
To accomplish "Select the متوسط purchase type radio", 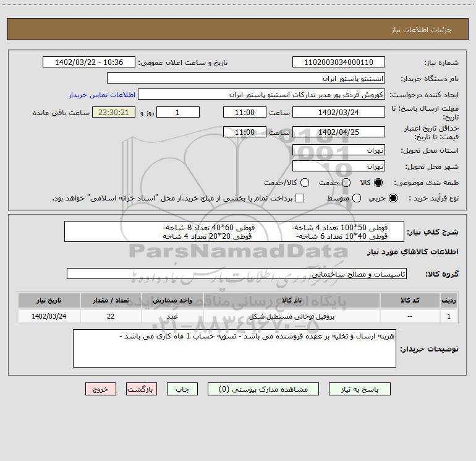I will click(x=357, y=198).
